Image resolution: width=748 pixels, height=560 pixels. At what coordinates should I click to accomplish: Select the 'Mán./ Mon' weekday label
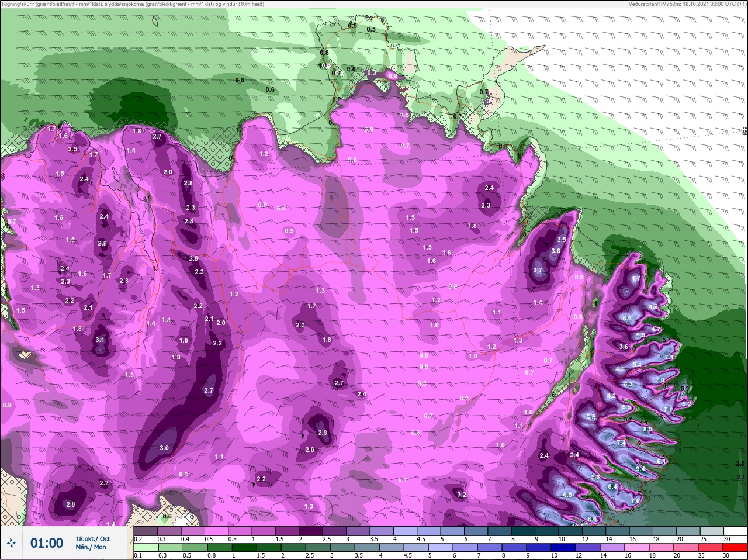pos(91,548)
